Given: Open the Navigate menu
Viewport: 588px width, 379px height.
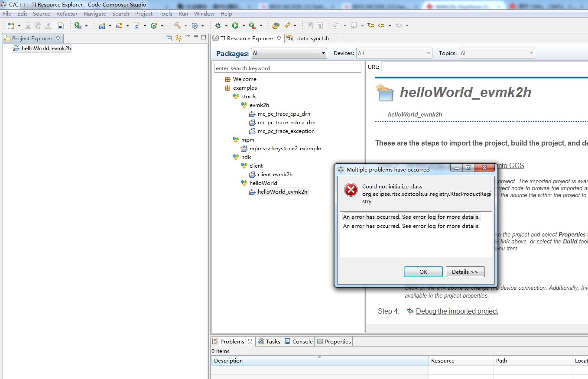Looking at the screenshot, I should [94, 14].
